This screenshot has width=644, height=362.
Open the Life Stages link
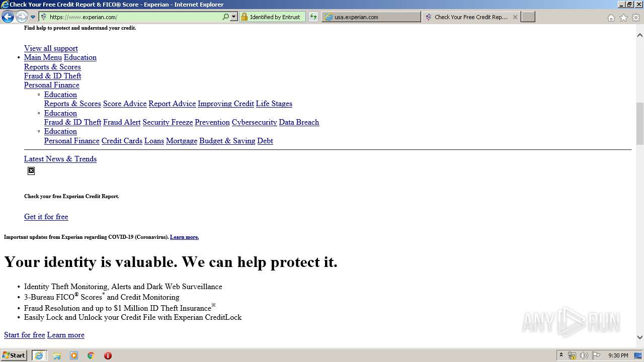(x=274, y=104)
